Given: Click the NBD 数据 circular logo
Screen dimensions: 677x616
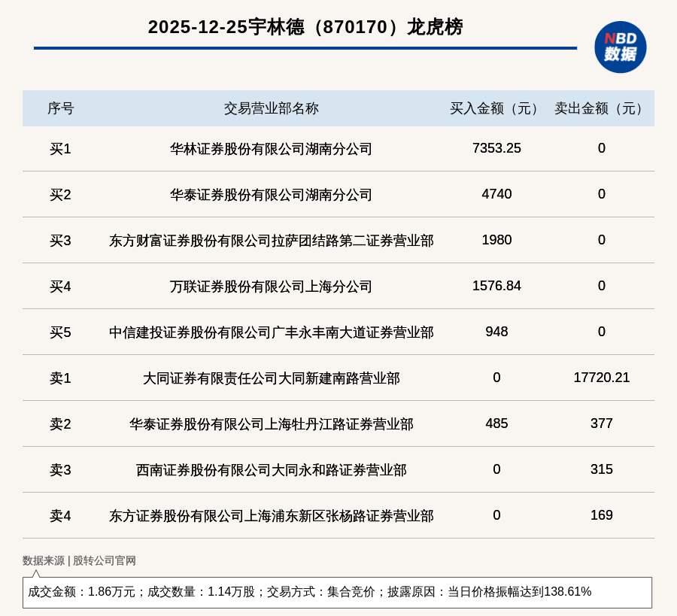Looking at the screenshot, I should coord(619,46).
